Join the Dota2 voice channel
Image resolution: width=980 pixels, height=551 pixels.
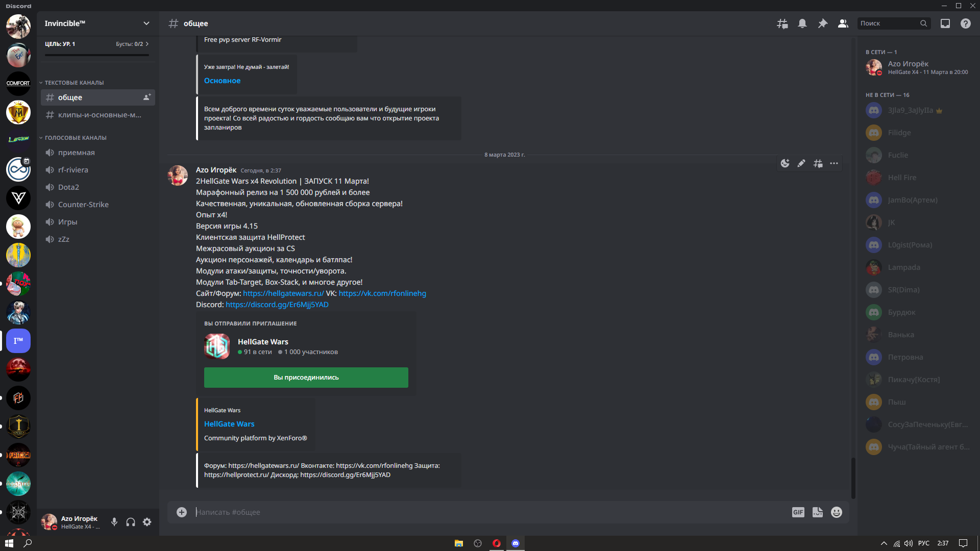98,187
